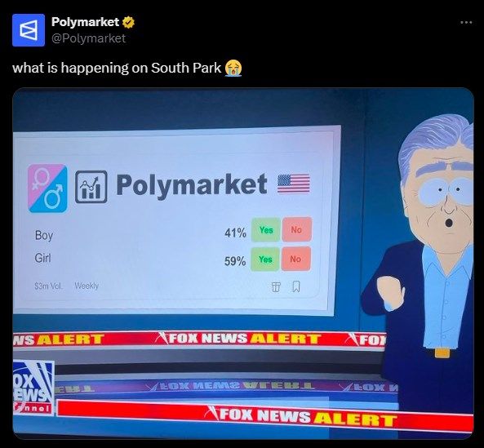This screenshot has width=484, height=448.
Task: Click the pink and blue gender symbol icon
Action: click(x=47, y=189)
